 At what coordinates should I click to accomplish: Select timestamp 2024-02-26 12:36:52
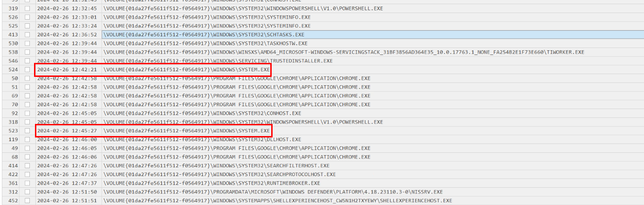67,34
